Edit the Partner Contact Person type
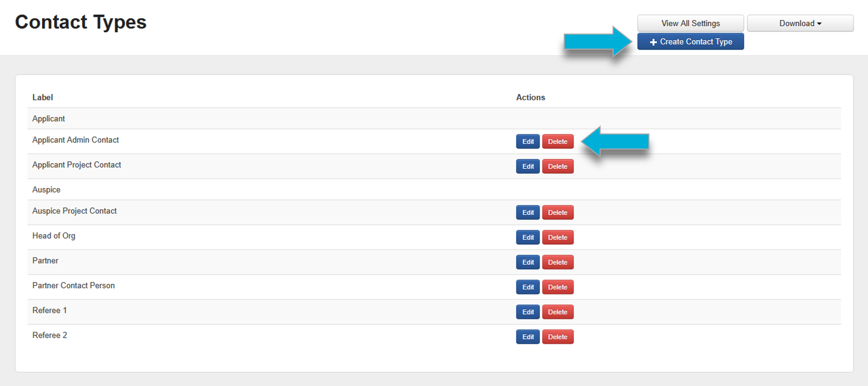The image size is (868, 386). (x=528, y=287)
